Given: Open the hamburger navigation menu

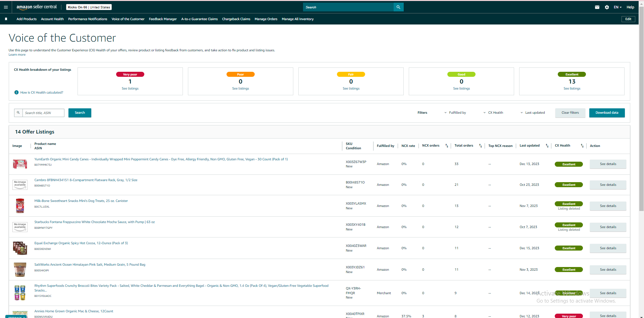Looking at the screenshot, I should tap(6, 7).
